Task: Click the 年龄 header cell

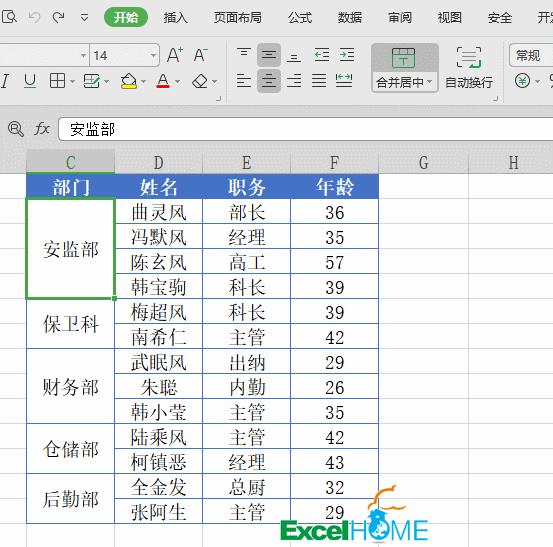Action: [334, 187]
